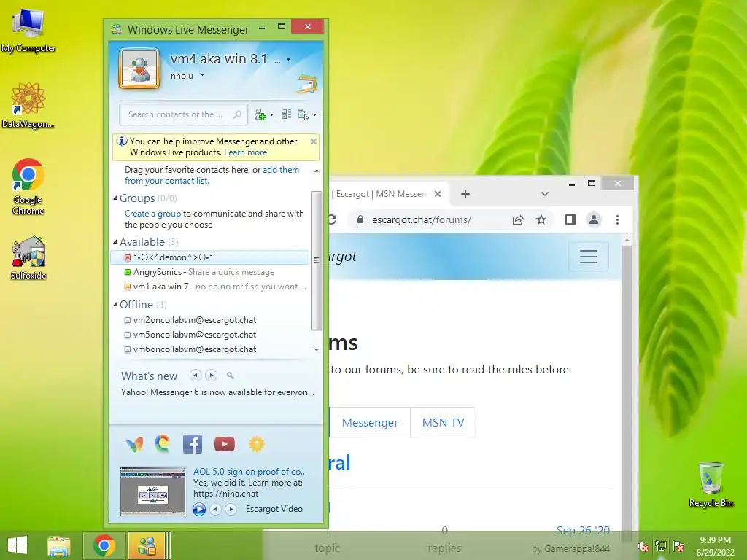Click the rainbow C icon in the bottom tab row

click(163, 444)
